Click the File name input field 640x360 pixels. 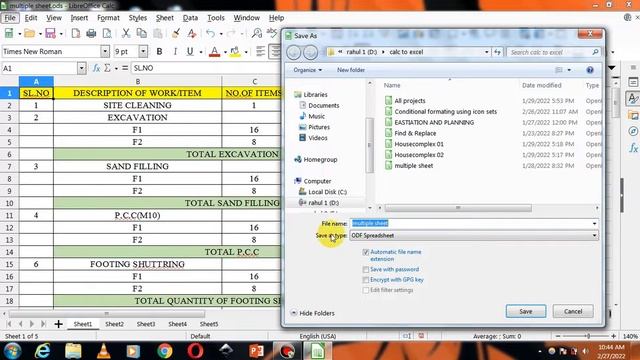click(470, 224)
